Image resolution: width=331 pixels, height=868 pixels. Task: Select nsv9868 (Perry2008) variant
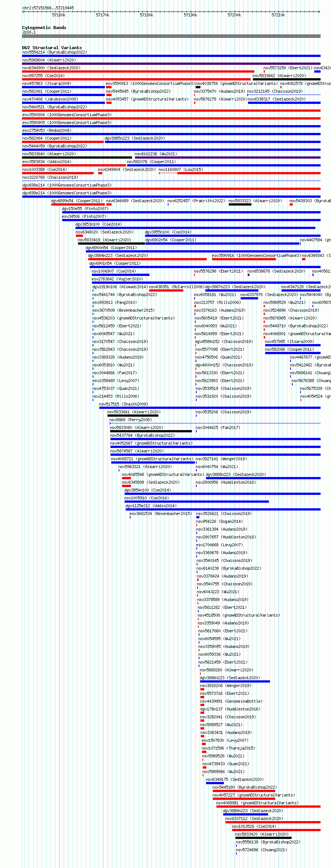pos(131,420)
